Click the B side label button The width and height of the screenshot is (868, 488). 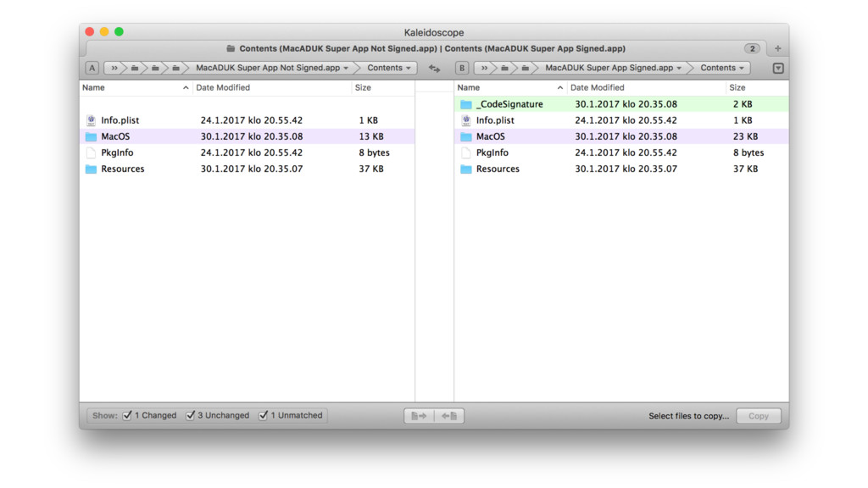[x=462, y=68]
